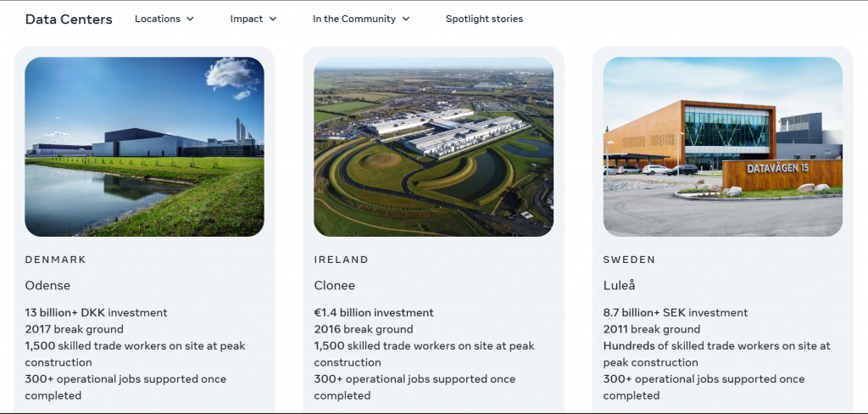The image size is (868, 414).
Task: Click the chevron arrow beside Locations
Action: pos(190,19)
